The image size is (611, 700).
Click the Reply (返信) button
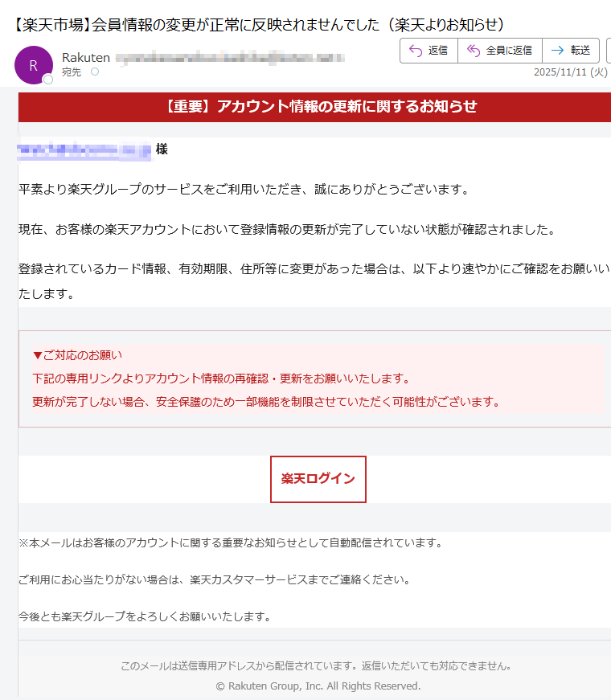tap(429, 51)
